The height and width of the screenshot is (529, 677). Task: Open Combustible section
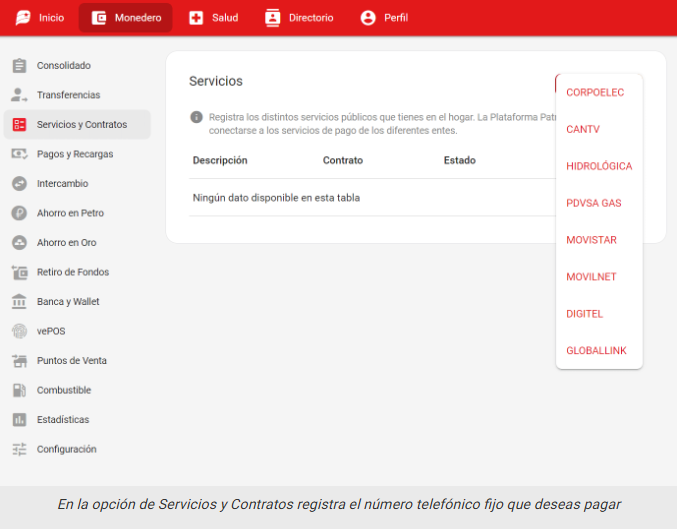[77, 390]
